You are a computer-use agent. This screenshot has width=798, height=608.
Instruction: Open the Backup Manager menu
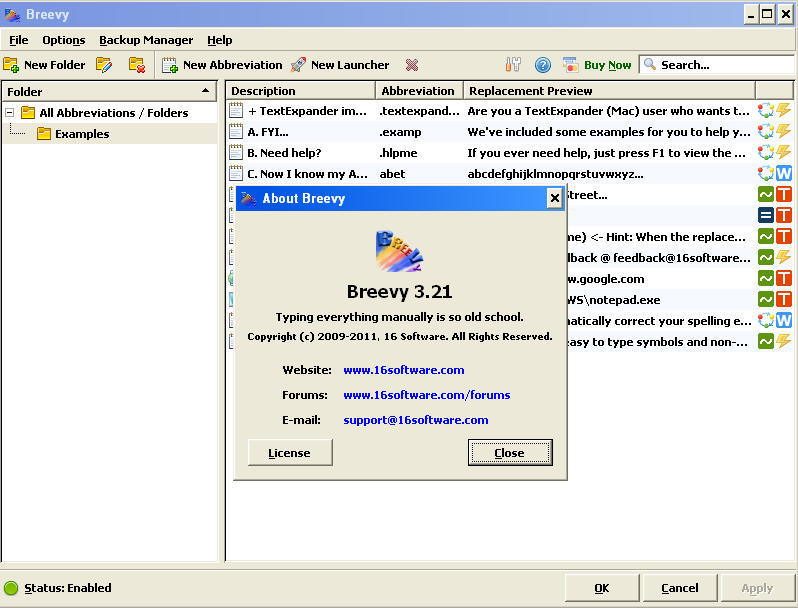pos(146,40)
